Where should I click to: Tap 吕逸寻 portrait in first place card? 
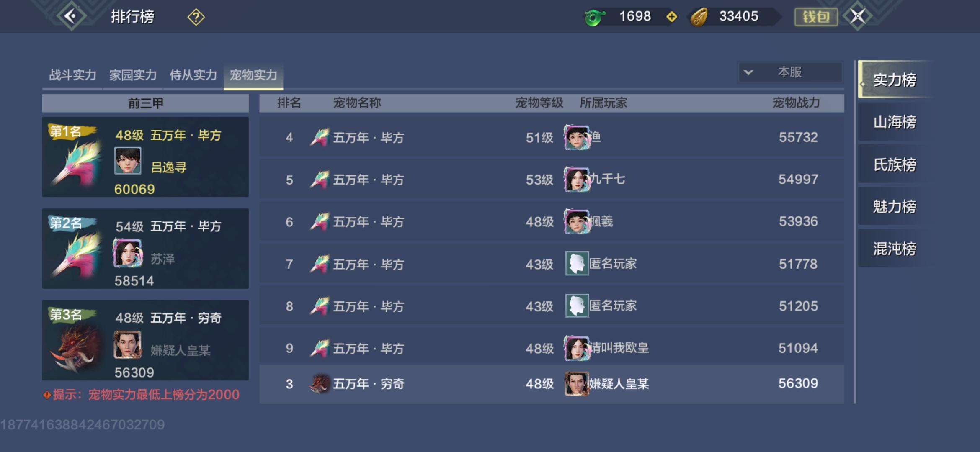tap(128, 161)
